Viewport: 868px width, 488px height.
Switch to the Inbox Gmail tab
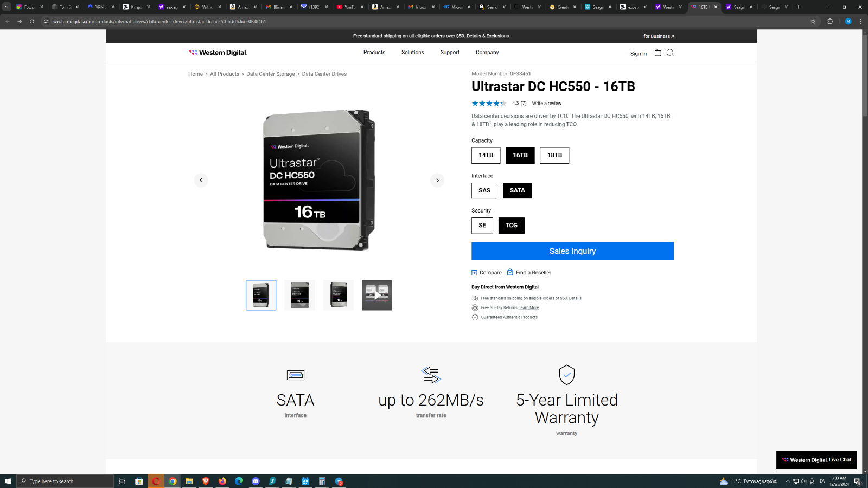[x=420, y=7]
